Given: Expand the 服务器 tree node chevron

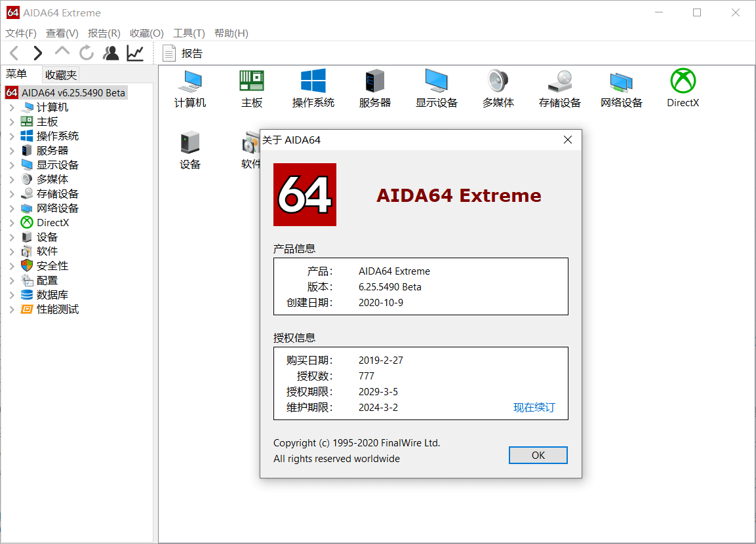Looking at the screenshot, I should (x=12, y=151).
